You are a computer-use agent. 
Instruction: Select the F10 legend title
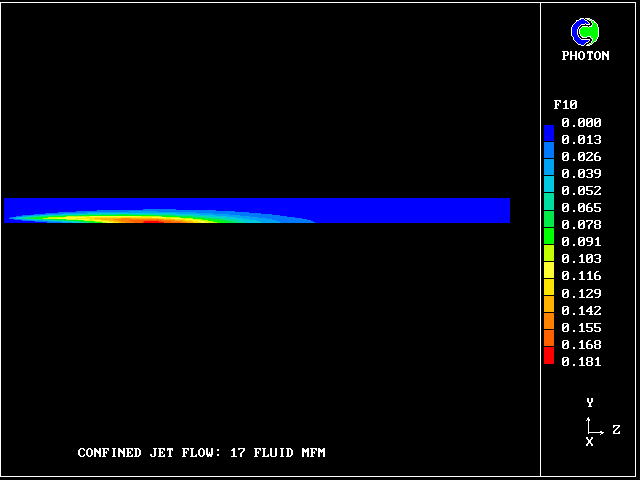tap(565, 105)
